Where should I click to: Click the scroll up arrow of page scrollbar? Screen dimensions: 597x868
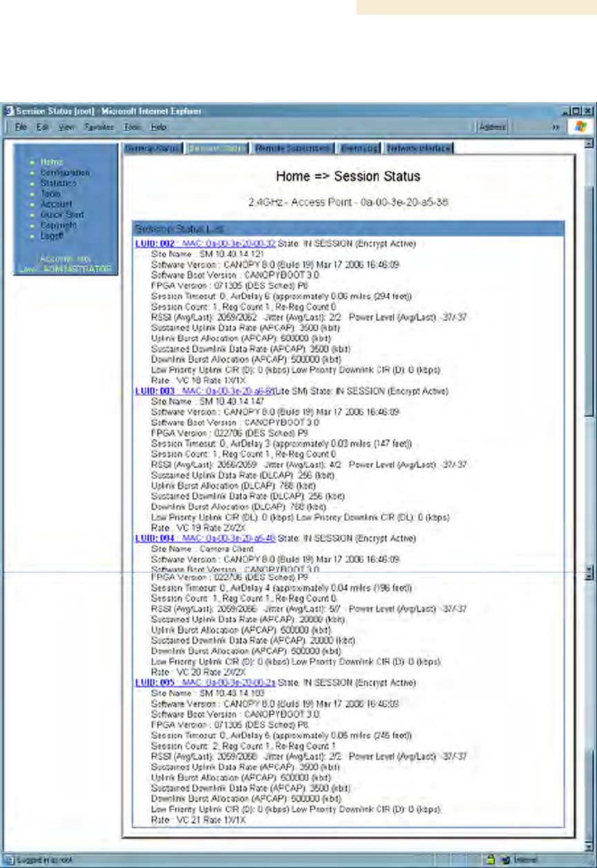[x=589, y=144]
